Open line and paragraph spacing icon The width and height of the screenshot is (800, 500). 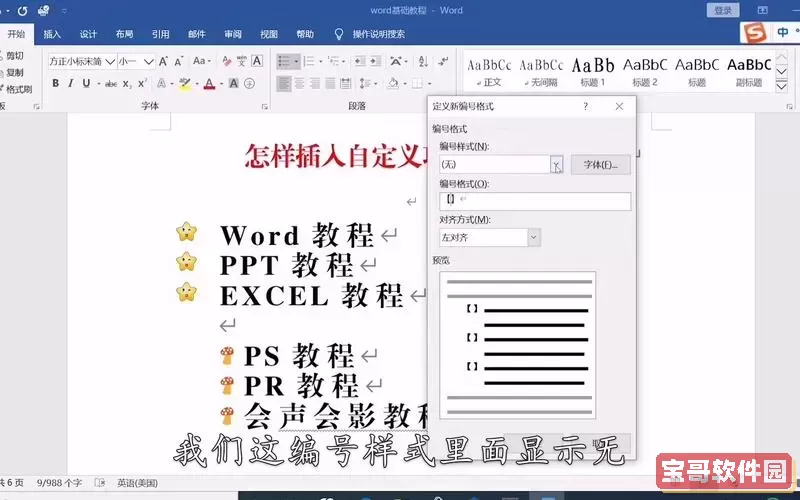coord(365,83)
